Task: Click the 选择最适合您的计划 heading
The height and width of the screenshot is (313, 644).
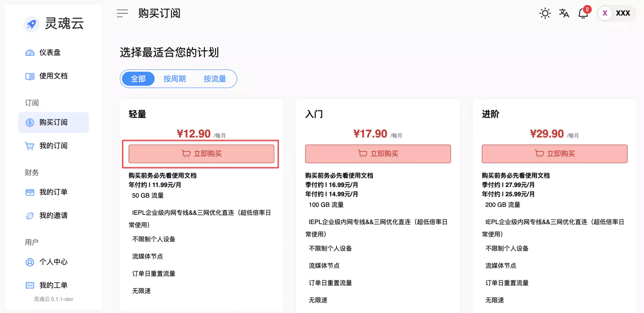Action: [170, 53]
